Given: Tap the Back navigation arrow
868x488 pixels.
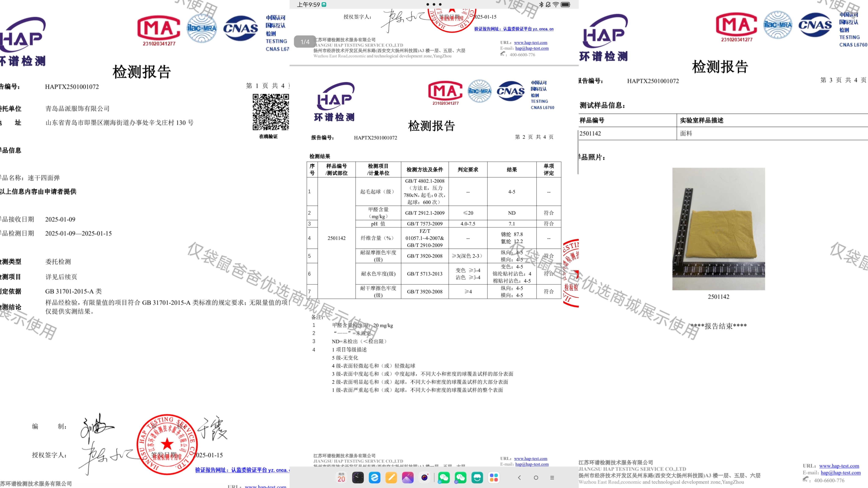Looking at the screenshot, I should pos(519,478).
